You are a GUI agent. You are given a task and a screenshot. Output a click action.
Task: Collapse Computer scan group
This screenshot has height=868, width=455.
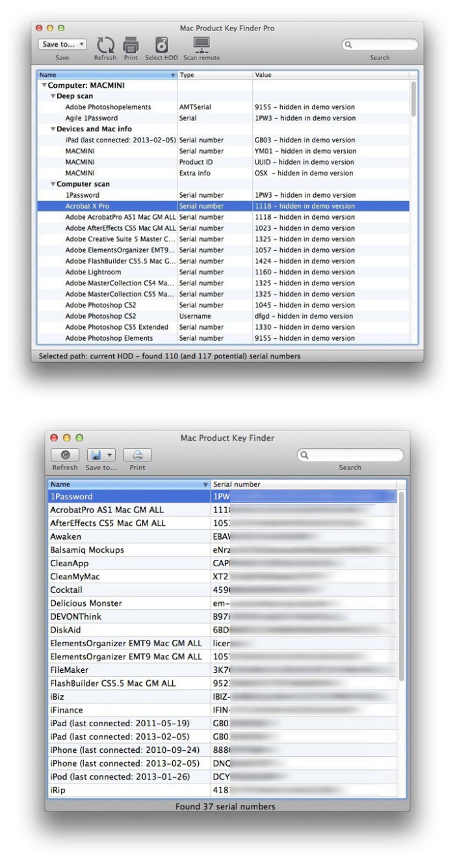[53, 184]
